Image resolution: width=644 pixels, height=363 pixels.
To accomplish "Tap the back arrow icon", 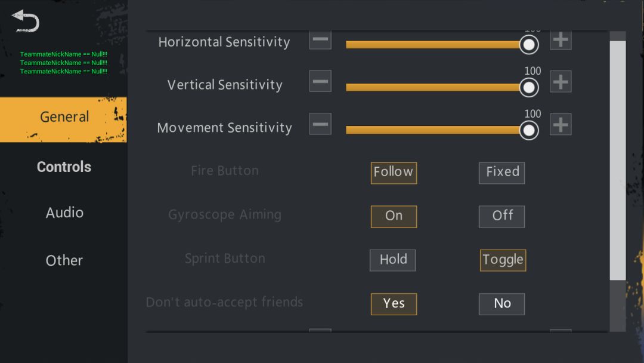I will (26, 21).
